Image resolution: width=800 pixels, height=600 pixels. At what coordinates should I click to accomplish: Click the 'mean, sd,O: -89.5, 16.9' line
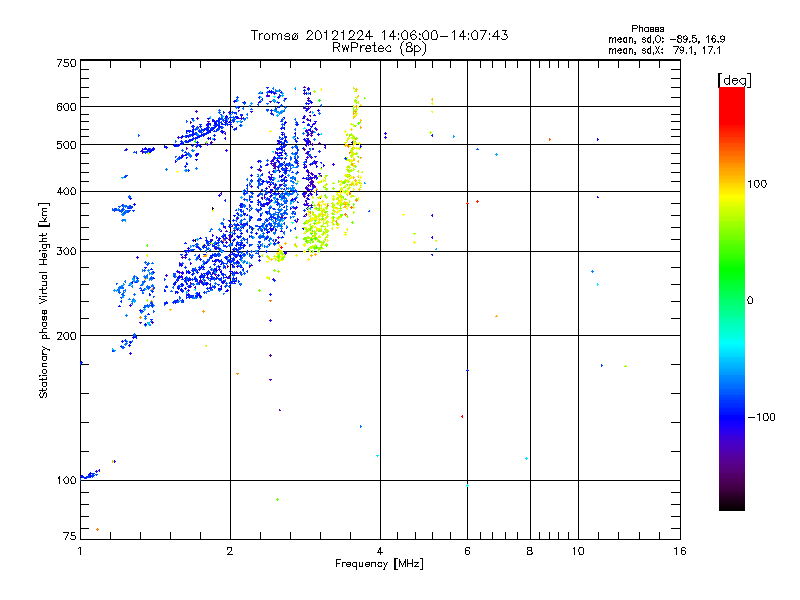point(666,39)
